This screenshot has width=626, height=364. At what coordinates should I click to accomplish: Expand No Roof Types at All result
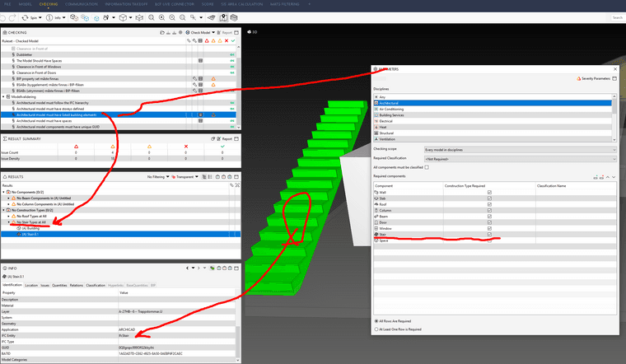tap(9, 217)
